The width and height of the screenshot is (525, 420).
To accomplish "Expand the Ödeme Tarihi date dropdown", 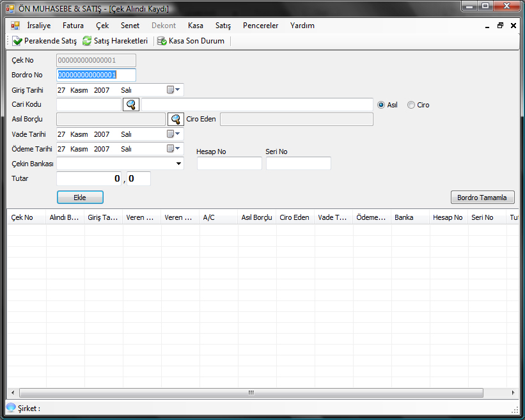I will (173, 149).
